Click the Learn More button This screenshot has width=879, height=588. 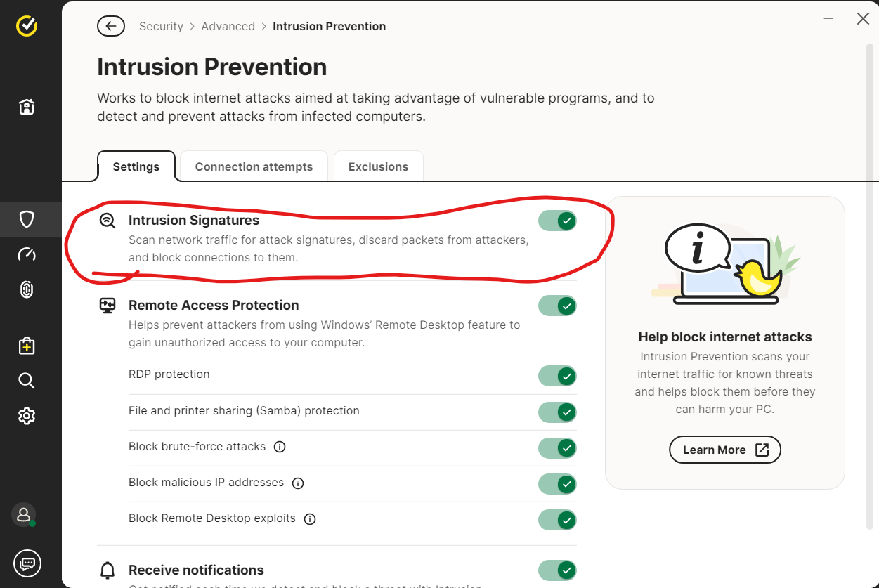pyautogui.click(x=724, y=450)
